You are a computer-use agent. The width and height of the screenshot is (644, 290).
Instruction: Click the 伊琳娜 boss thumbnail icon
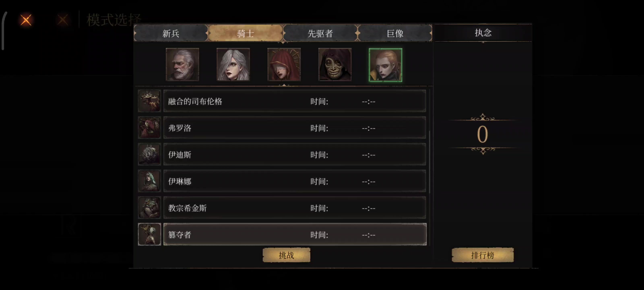[x=150, y=181]
